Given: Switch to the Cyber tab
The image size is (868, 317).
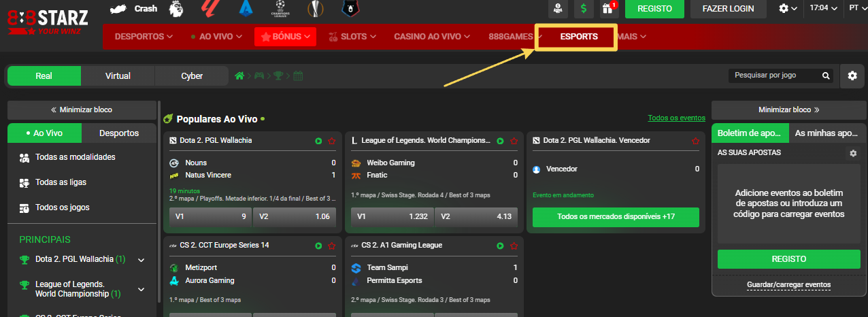Looking at the screenshot, I should click(x=192, y=76).
